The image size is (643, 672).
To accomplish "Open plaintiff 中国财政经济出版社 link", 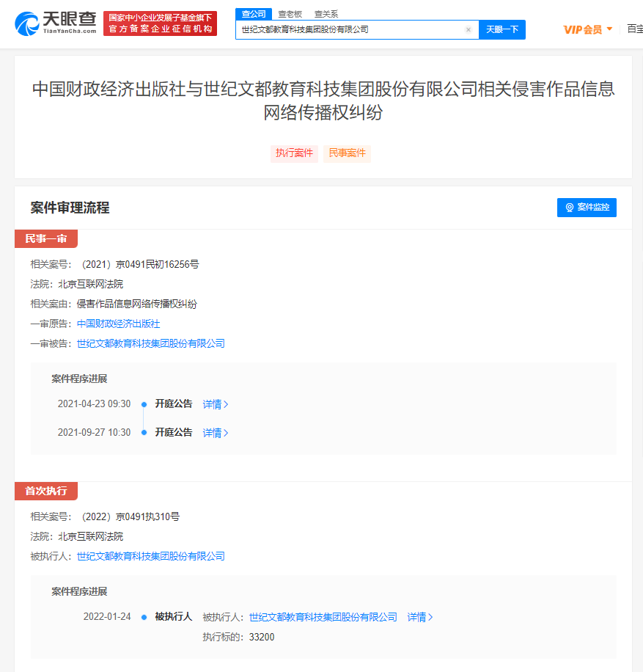I will point(118,324).
